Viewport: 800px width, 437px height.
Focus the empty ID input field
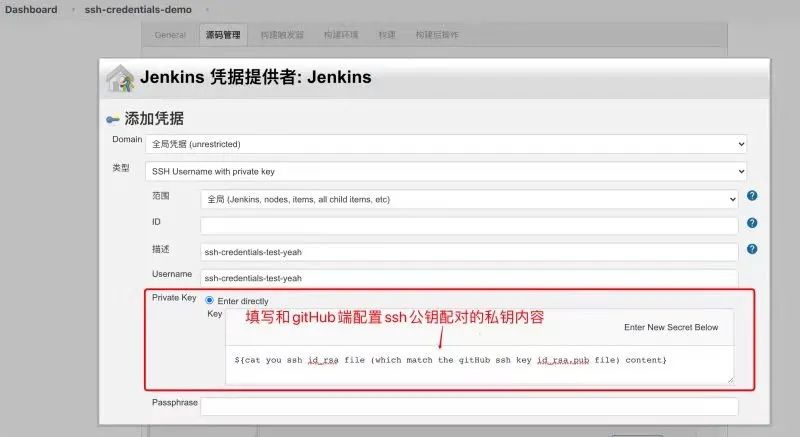click(x=469, y=225)
